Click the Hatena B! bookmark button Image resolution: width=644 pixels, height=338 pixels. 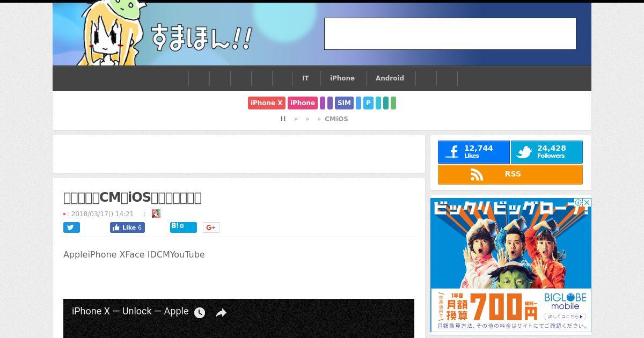click(184, 227)
